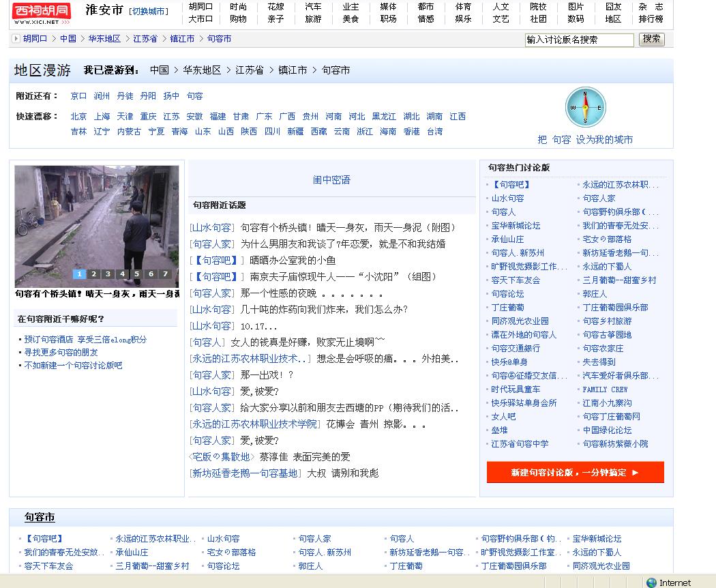Jump to 北京 in quick drift
This screenshot has width=716, height=588.
pos(78,117)
